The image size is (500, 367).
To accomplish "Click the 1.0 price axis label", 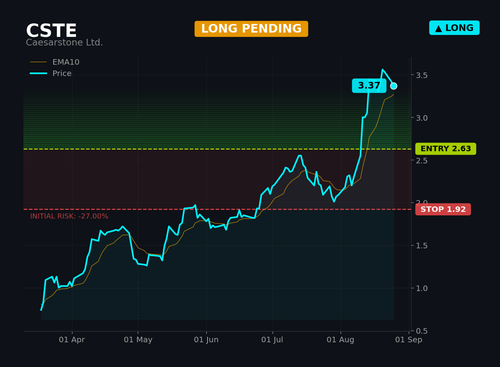I will (x=422, y=288).
